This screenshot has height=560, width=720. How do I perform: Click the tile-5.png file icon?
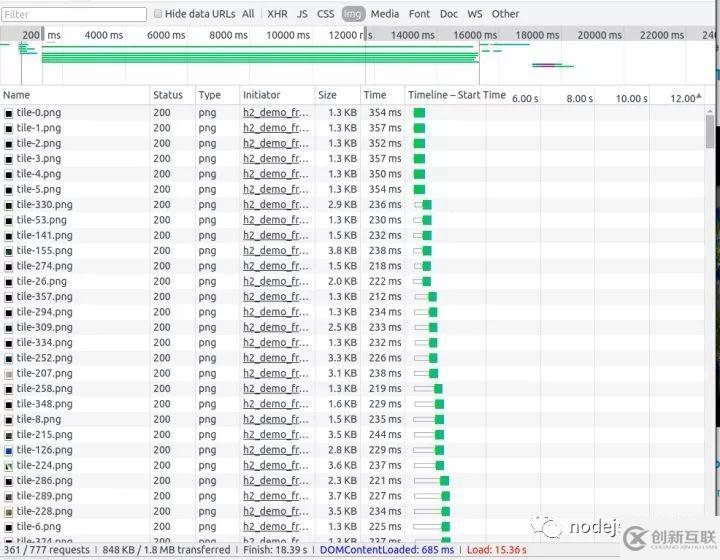click(9, 190)
